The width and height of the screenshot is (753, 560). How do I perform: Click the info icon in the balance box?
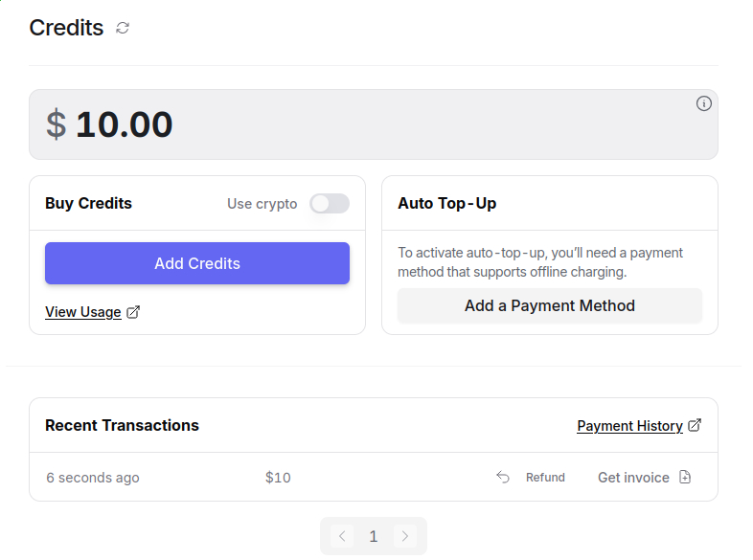704,103
